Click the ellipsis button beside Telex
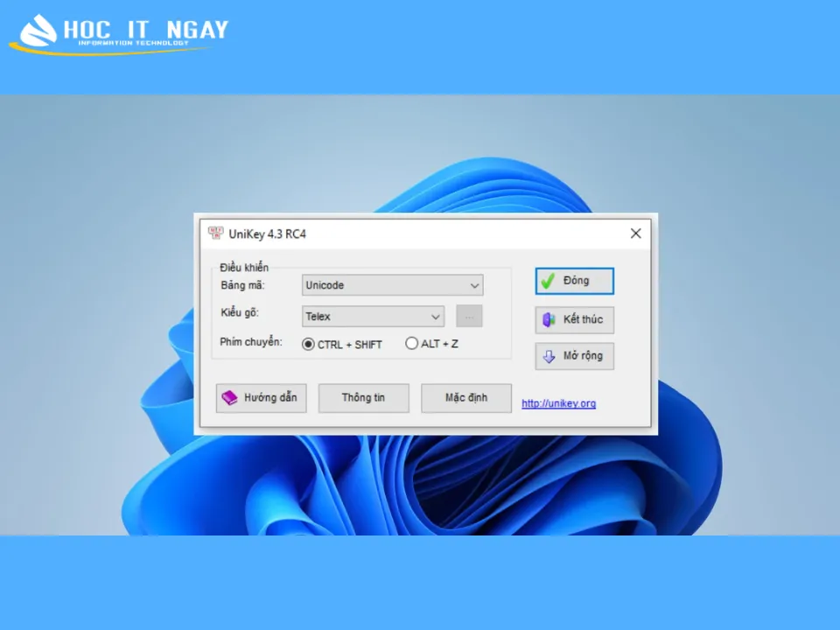The image size is (840, 630). tap(469, 316)
